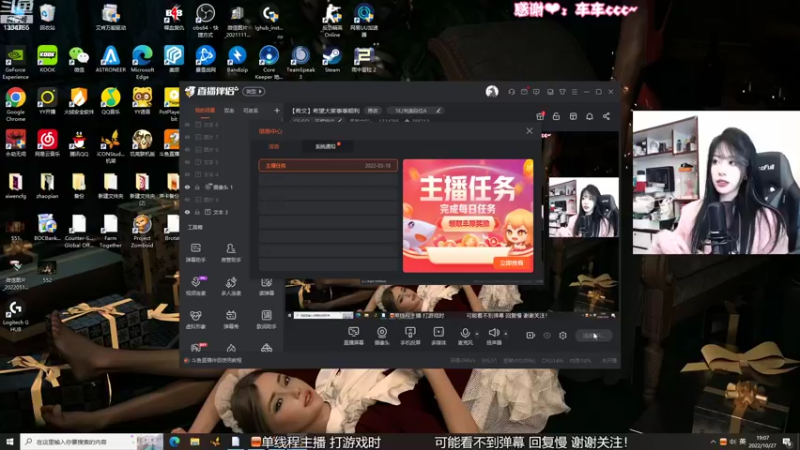The height and width of the screenshot is (450, 800).
Task: Toggle the eye of the 图片 6 source
Action: (x=187, y=149)
